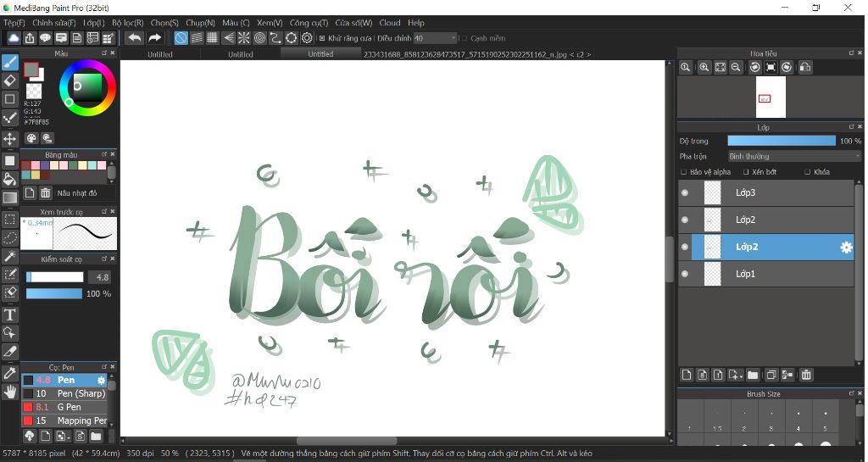Screen dimensions: 868x462
Task: Open Chỉnh sửa(E) menu
Action: tap(54, 23)
